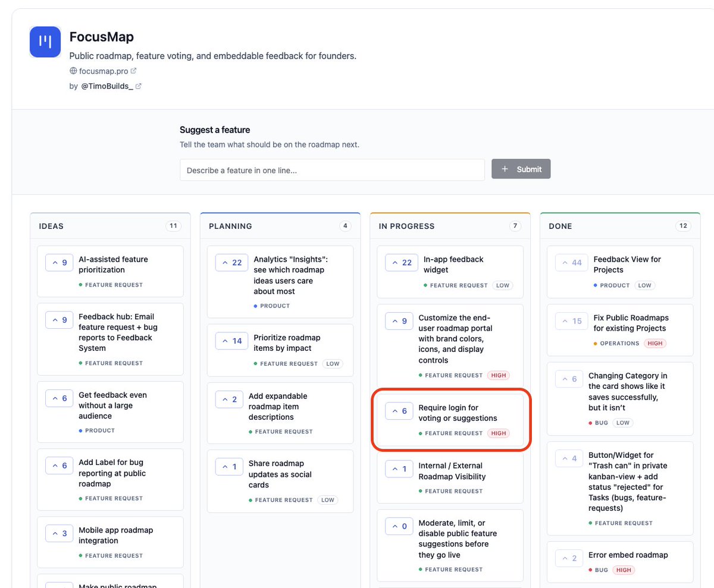Upvote "Require login for voting or suggestions"
This screenshot has width=714, height=588.
[399, 411]
